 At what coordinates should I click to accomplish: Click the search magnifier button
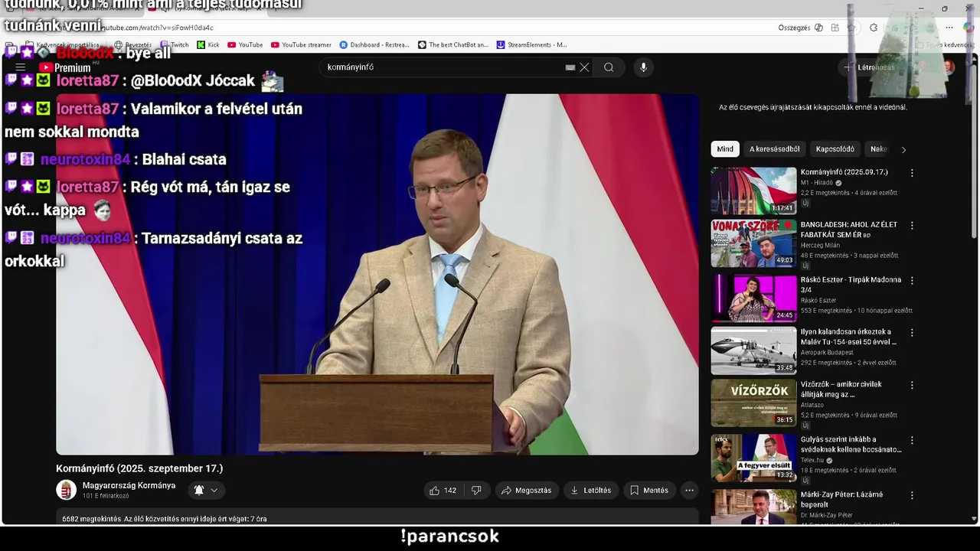click(609, 67)
